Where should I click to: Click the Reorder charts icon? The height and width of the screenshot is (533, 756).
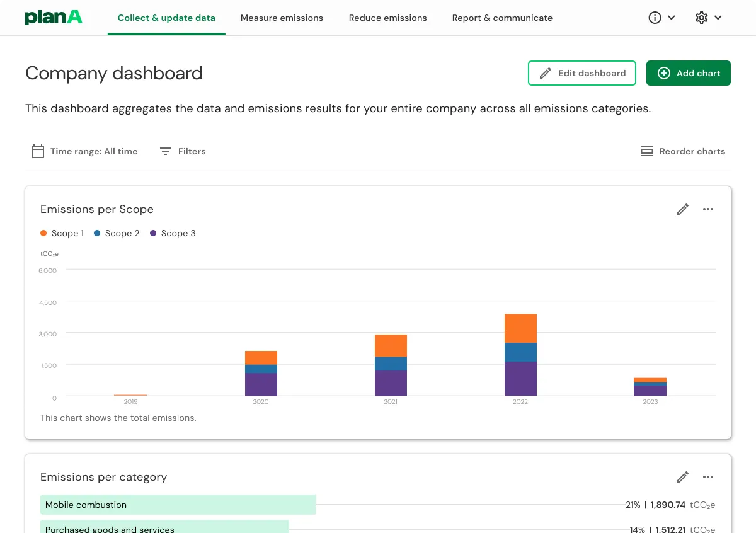pyautogui.click(x=646, y=151)
